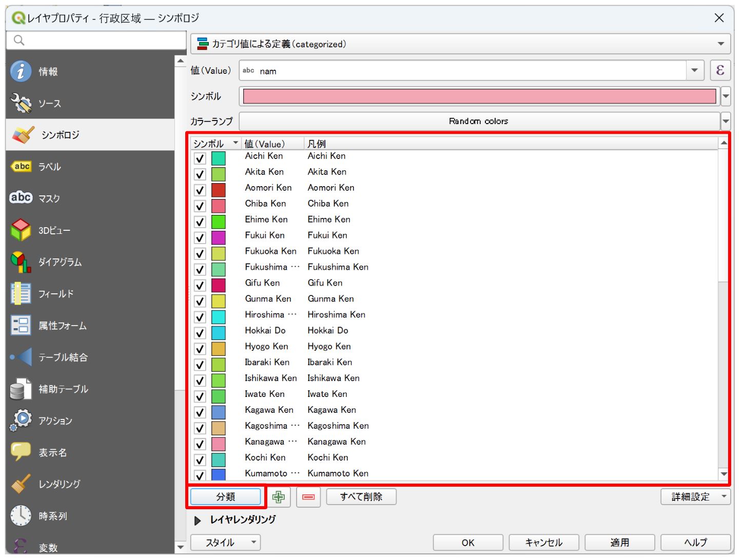Screen dimensions: 744x560
Task: Select the テーブル結合 joins icon
Action: (x=21, y=357)
